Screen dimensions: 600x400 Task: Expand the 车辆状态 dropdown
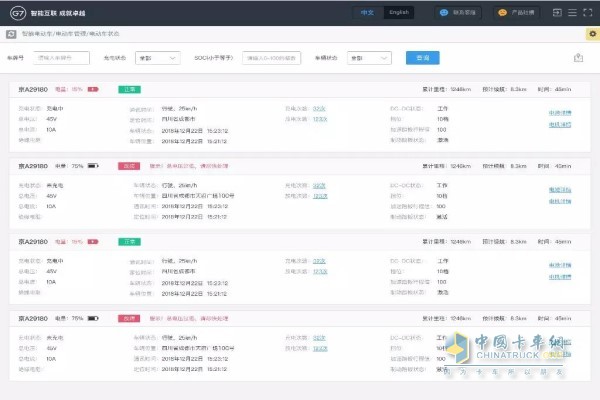click(x=368, y=58)
